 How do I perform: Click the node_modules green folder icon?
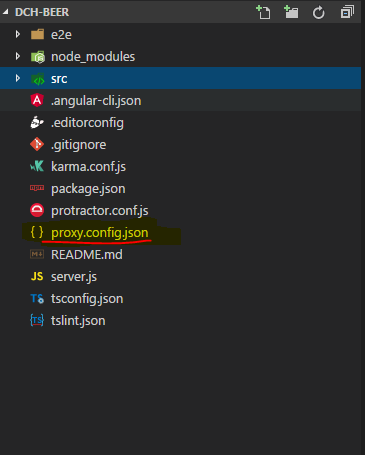[x=38, y=57]
